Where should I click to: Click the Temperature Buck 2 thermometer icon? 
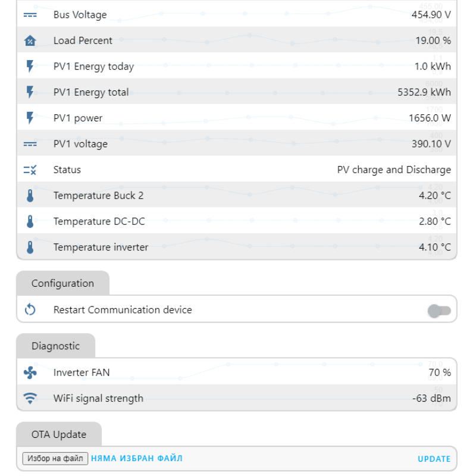30,196
